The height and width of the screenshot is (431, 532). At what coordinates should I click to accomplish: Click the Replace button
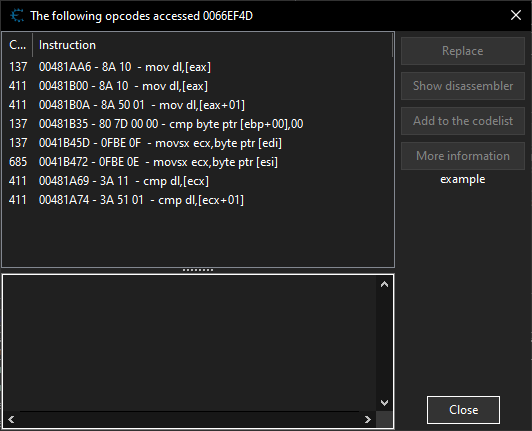(463, 51)
